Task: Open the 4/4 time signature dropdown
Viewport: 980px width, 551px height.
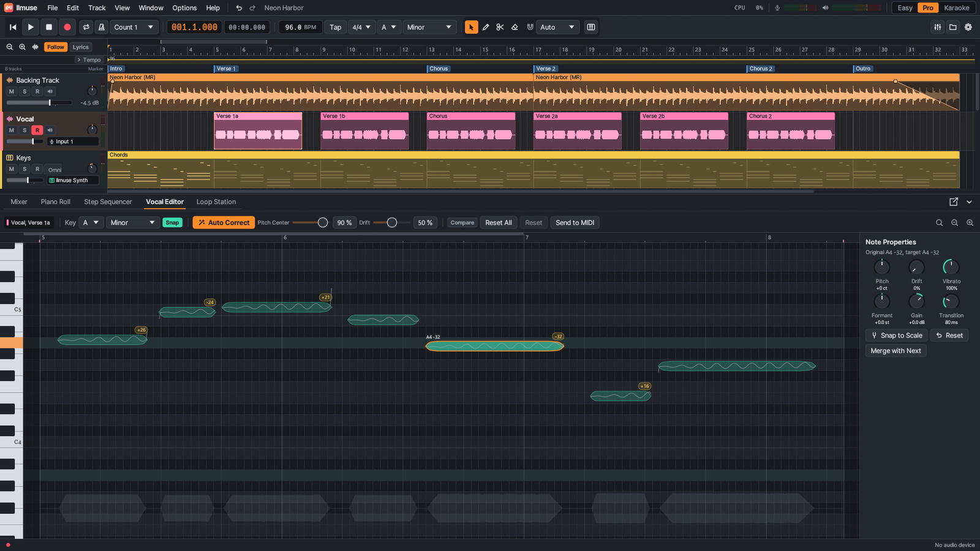Action: [361, 27]
